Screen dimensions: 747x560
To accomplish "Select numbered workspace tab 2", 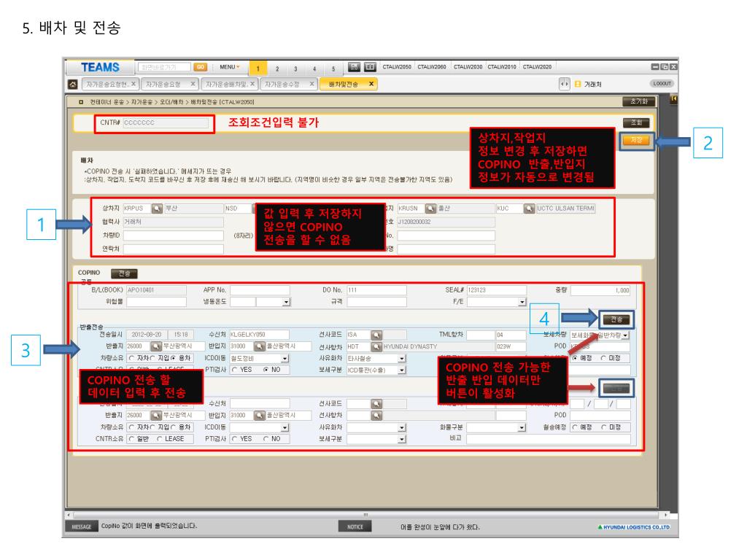I will 276,69.
